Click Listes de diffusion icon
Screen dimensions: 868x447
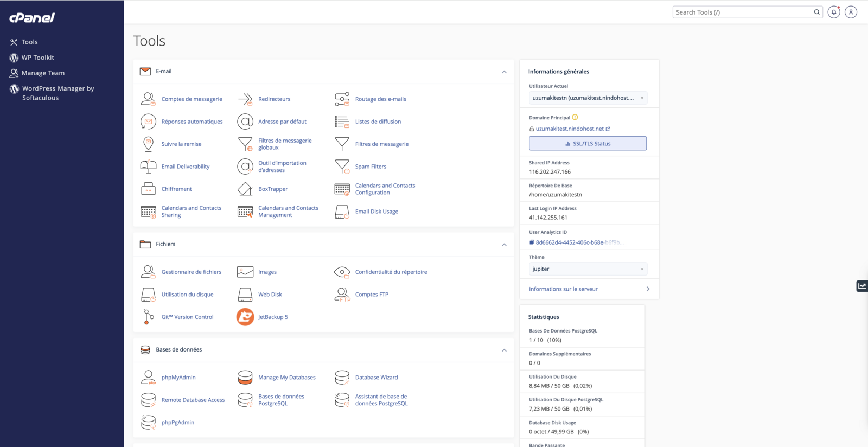pyautogui.click(x=342, y=122)
